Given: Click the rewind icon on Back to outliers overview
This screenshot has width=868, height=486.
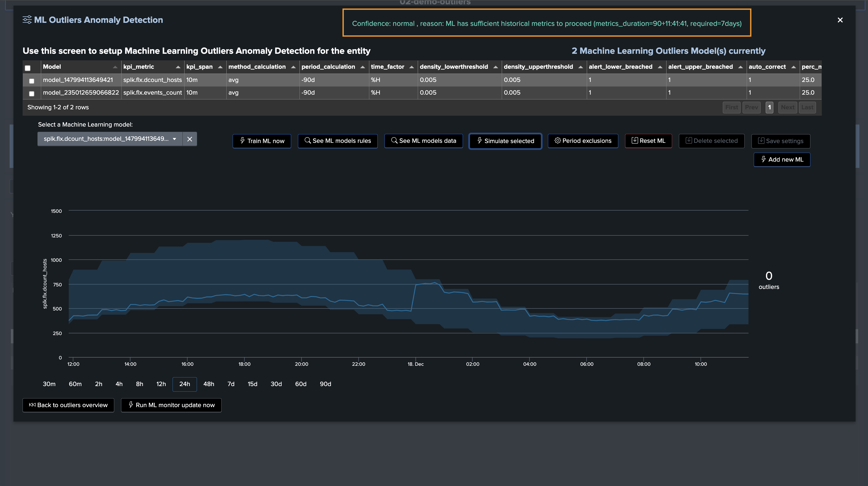Looking at the screenshot, I should pyautogui.click(x=32, y=405).
